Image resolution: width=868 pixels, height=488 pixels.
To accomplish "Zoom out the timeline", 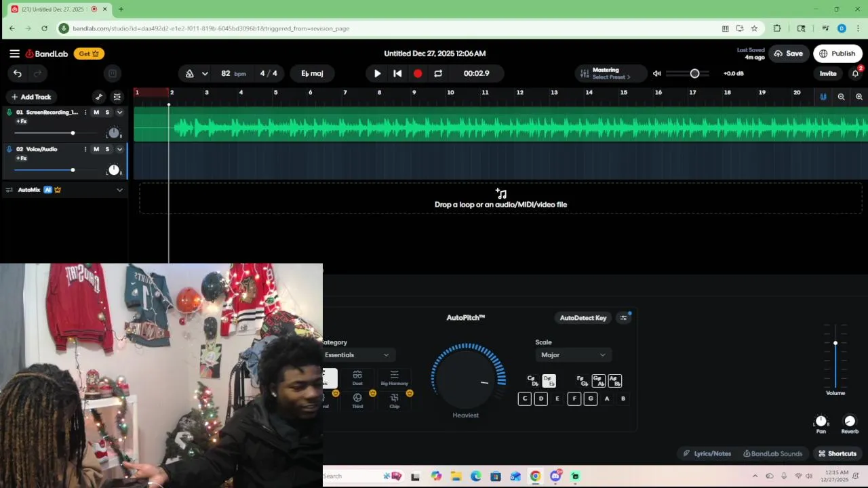I will [x=841, y=97].
